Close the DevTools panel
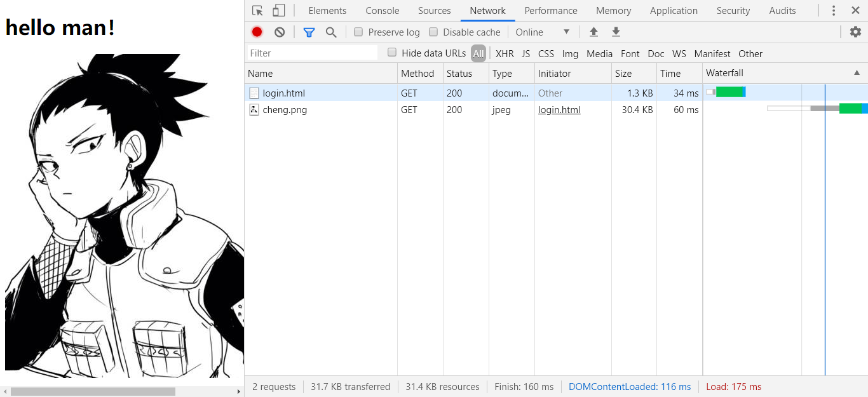This screenshot has height=397, width=868. (855, 11)
